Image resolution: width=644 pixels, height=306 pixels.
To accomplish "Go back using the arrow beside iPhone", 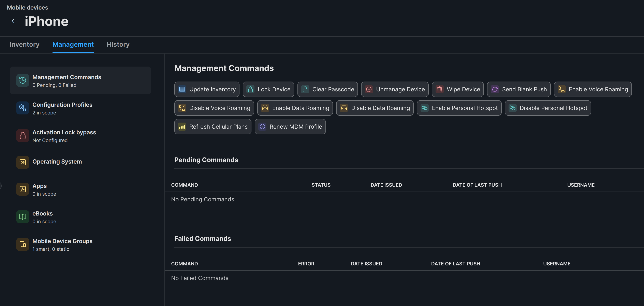I will (15, 21).
